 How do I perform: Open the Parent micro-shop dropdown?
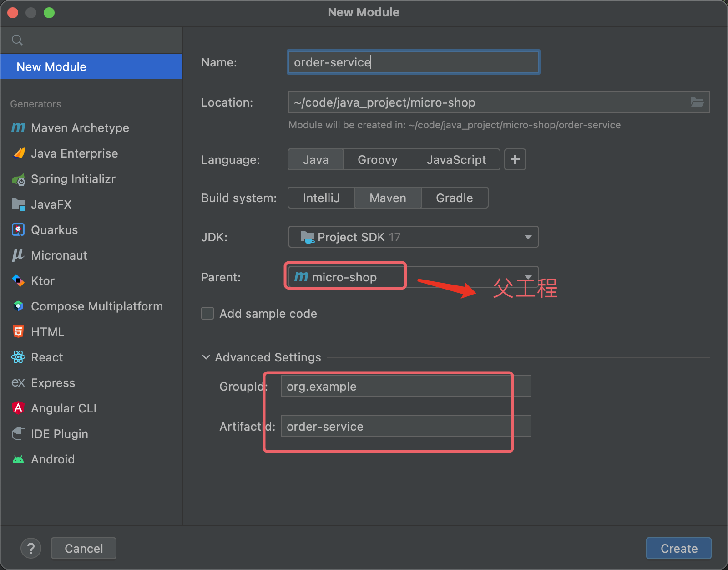414,277
